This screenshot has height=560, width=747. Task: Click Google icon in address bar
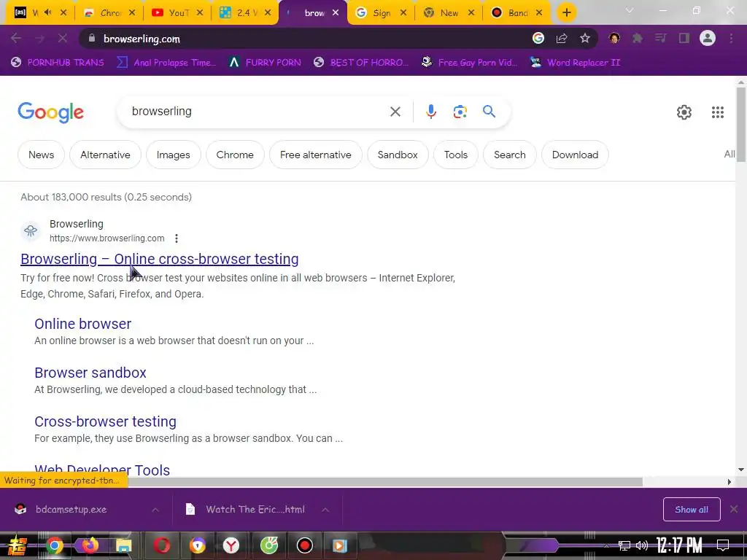[x=538, y=39]
